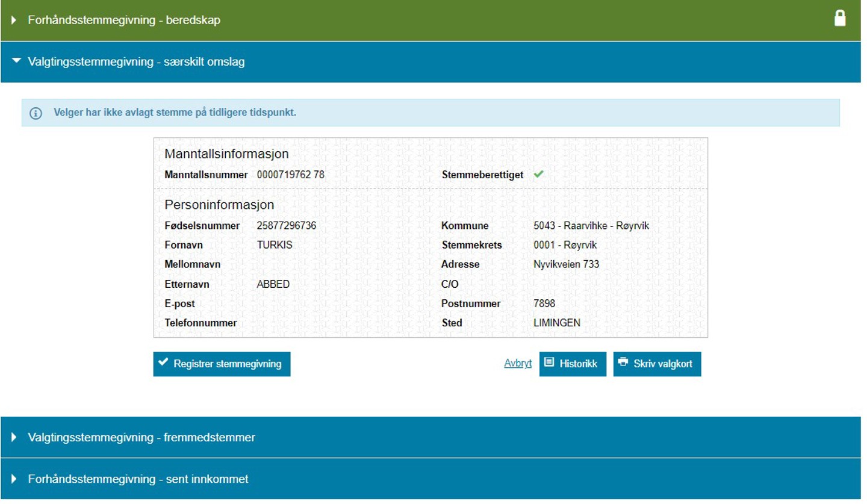
Task: Click the info icon beside the voter message
Action: click(x=36, y=113)
